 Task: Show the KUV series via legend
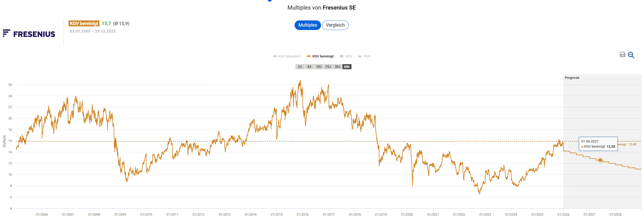coord(364,56)
